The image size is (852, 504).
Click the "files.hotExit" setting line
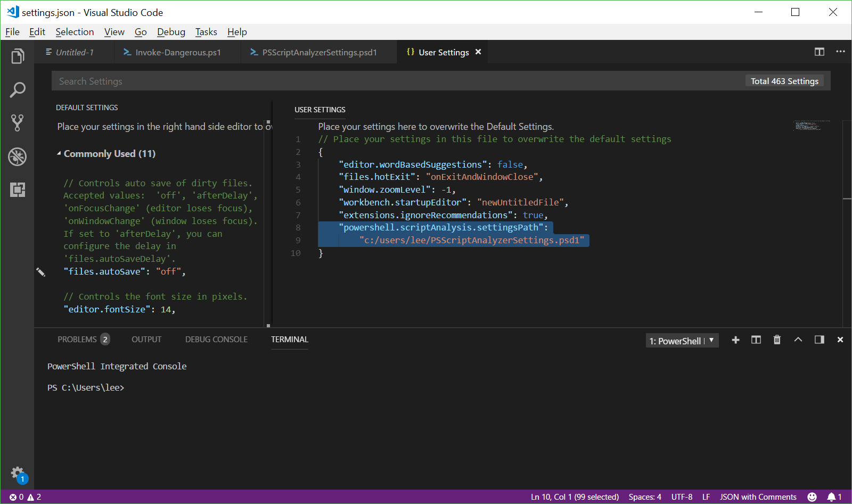pos(441,177)
